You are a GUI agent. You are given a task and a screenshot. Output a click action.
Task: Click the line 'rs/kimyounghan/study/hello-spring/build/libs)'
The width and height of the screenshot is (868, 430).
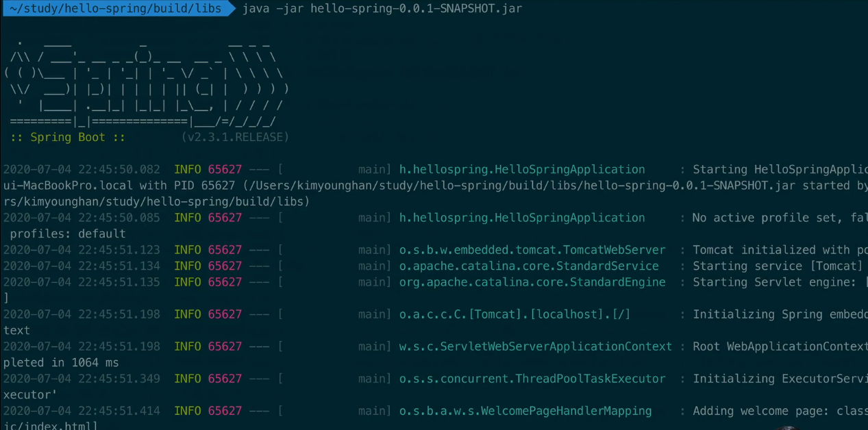coord(156,201)
